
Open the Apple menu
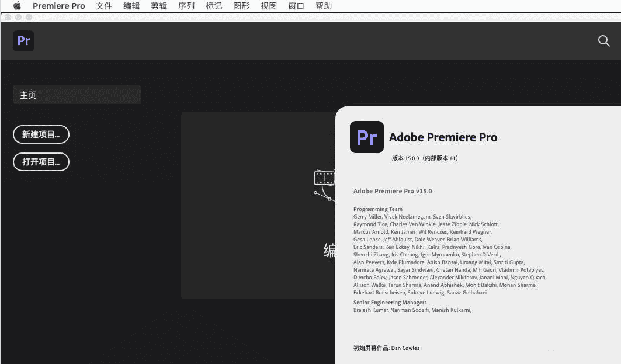click(x=17, y=6)
